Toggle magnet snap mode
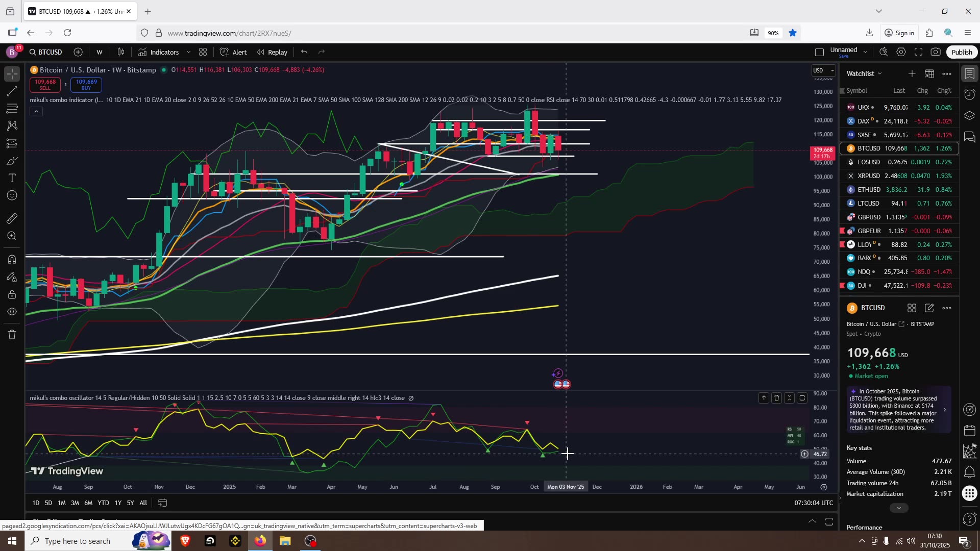The width and height of the screenshot is (980, 551). (x=11, y=259)
